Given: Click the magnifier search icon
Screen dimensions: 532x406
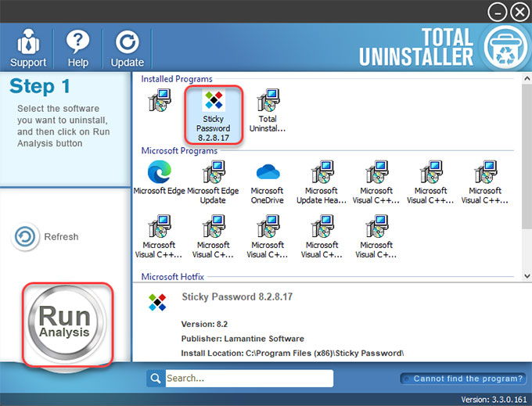Looking at the screenshot, I should point(156,379).
